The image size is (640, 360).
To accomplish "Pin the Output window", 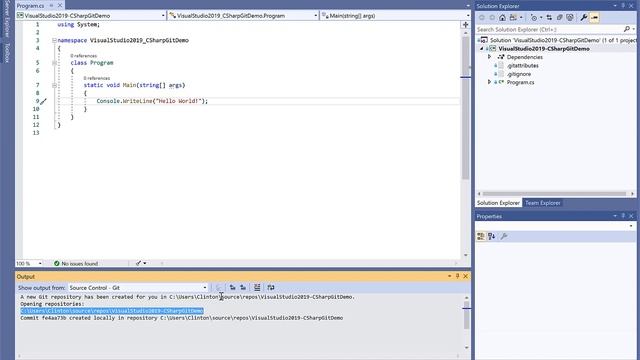I will [458, 276].
